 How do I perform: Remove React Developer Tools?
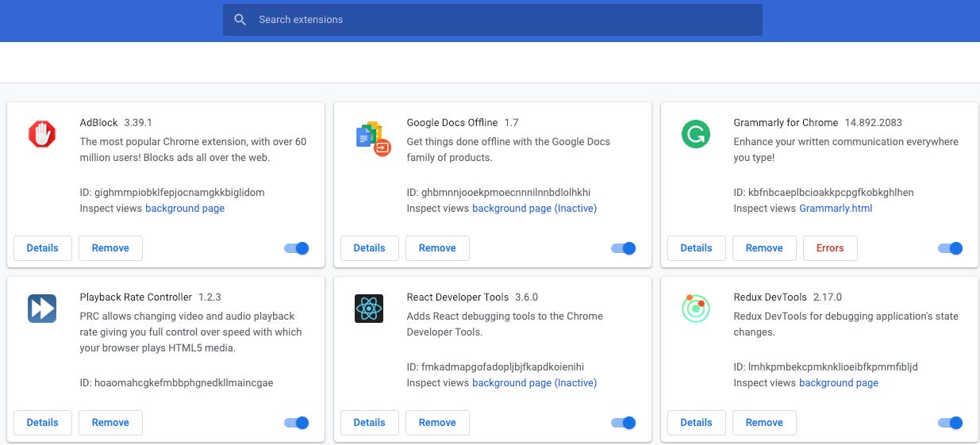(x=437, y=423)
